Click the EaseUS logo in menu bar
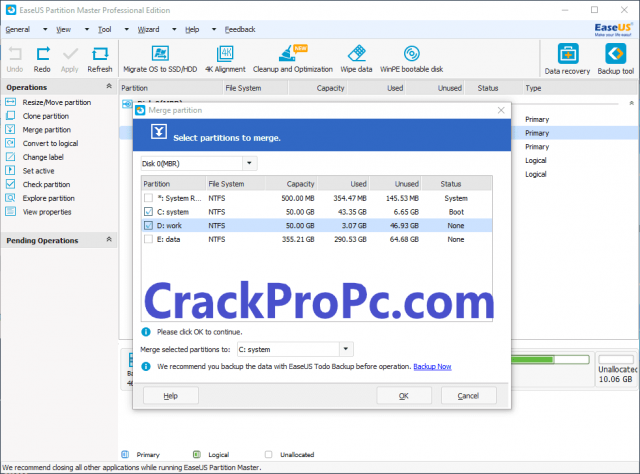Screen dimensions: 640x474 coord(613,29)
